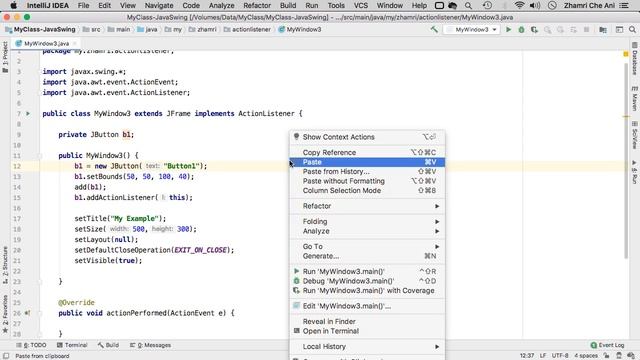Run with coverage from the toolbar icon

[534, 29]
